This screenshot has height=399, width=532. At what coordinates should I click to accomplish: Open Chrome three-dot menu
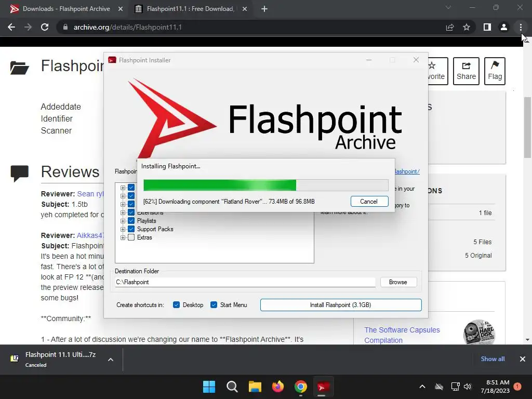pyautogui.click(x=521, y=27)
